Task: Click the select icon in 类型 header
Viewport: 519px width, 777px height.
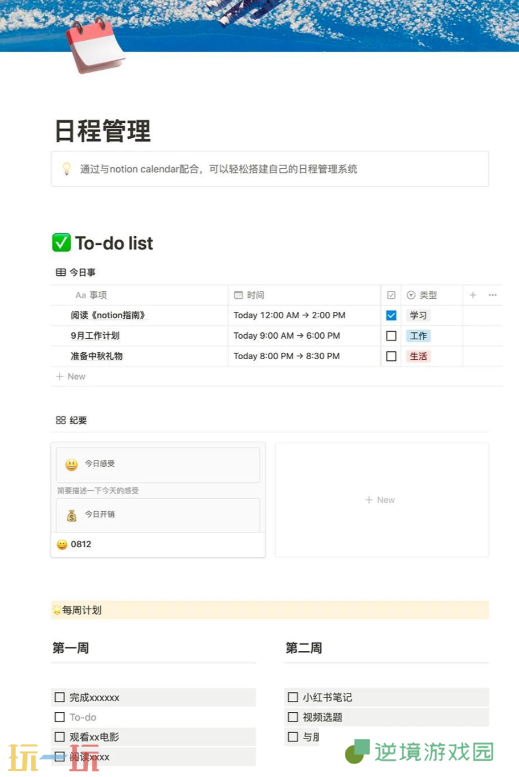Action: (x=411, y=295)
